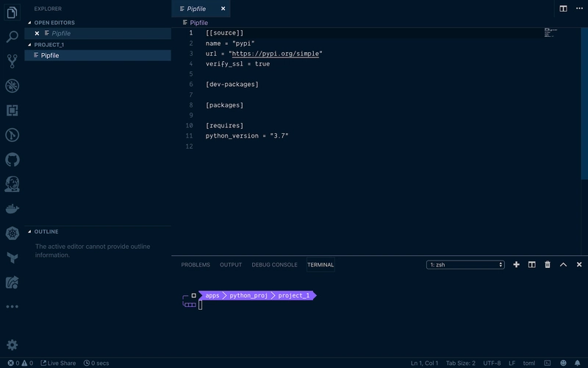
Task: Open the GitHub icon in activity bar
Action: click(x=12, y=160)
